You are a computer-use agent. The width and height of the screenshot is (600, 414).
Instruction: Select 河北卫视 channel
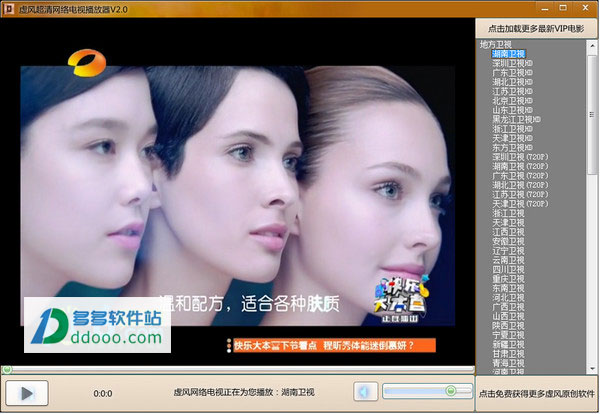[x=509, y=298]
